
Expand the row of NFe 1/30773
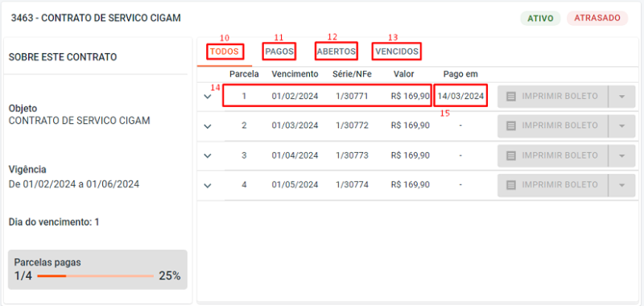[x=208, y=155]
